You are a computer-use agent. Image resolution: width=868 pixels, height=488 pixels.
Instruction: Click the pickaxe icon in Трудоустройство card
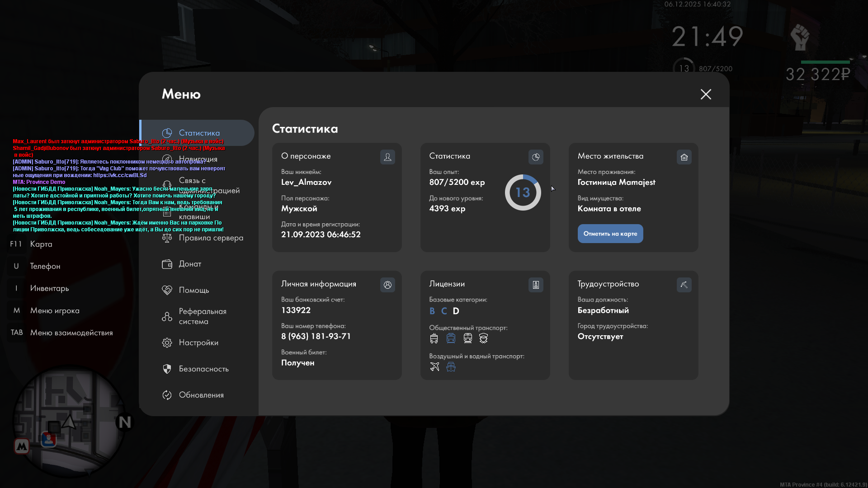(x=684, y=285)
